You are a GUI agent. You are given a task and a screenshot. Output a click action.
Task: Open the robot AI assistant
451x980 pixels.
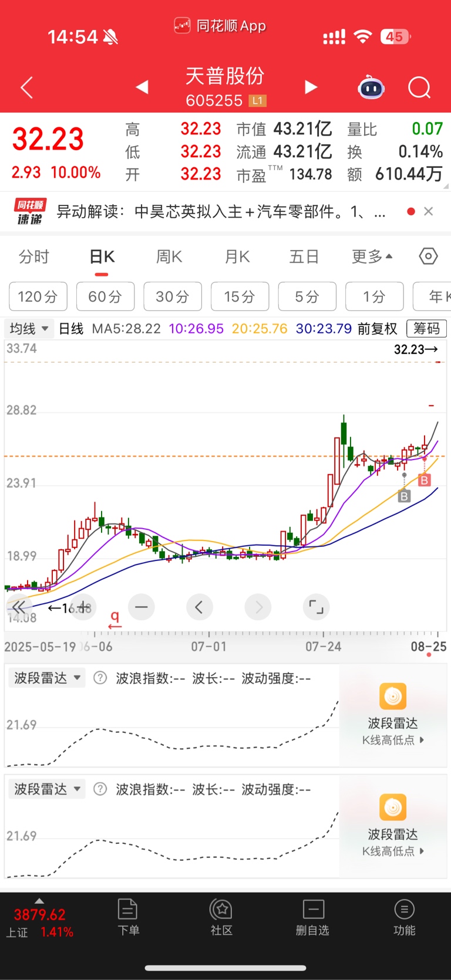click(371, 88)
